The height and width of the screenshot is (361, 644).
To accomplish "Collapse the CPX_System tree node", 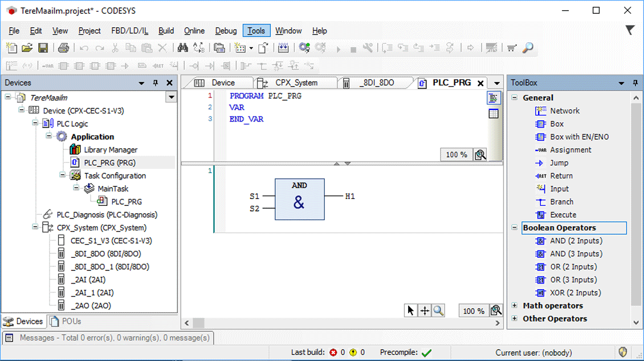I will (x=35, y=227).
